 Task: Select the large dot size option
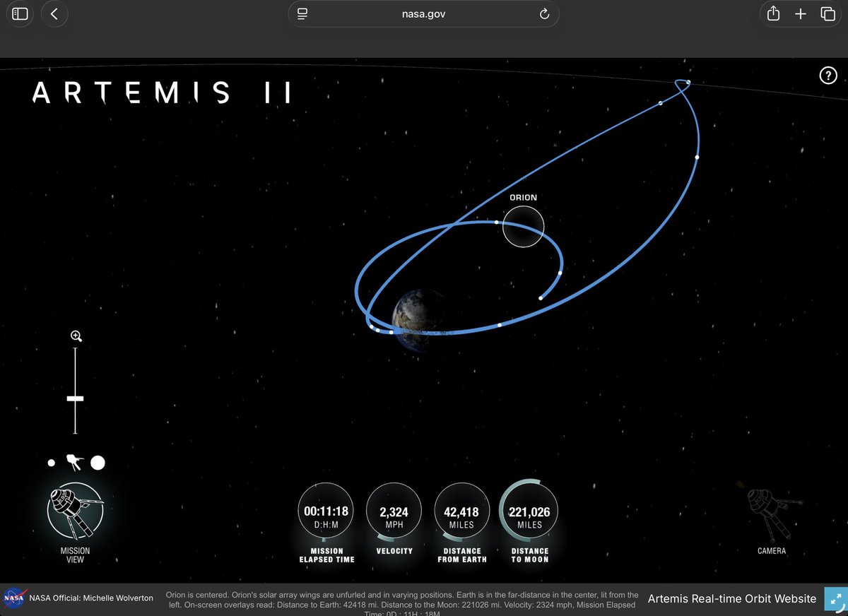pyautogui.click(x=98, y=463)
